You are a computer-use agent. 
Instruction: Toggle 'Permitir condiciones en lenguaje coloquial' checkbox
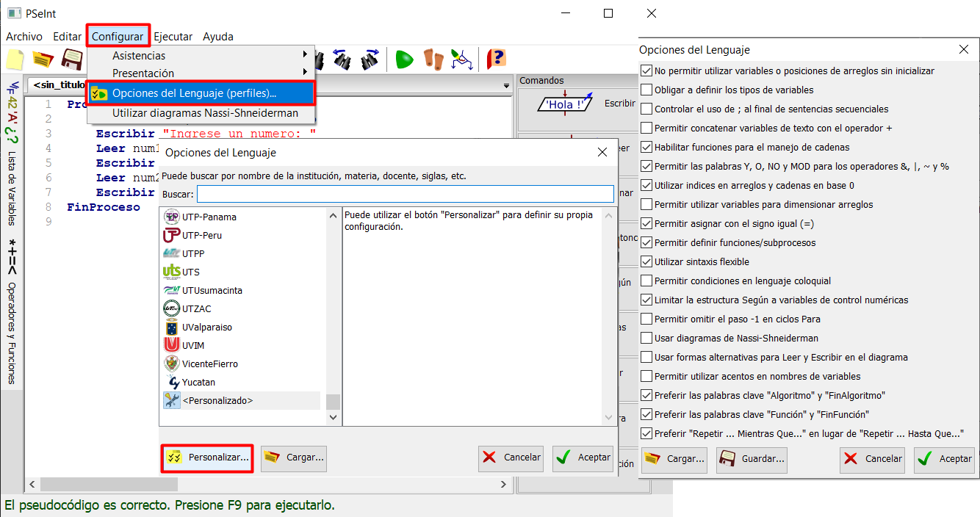click(x=646, y=281)
